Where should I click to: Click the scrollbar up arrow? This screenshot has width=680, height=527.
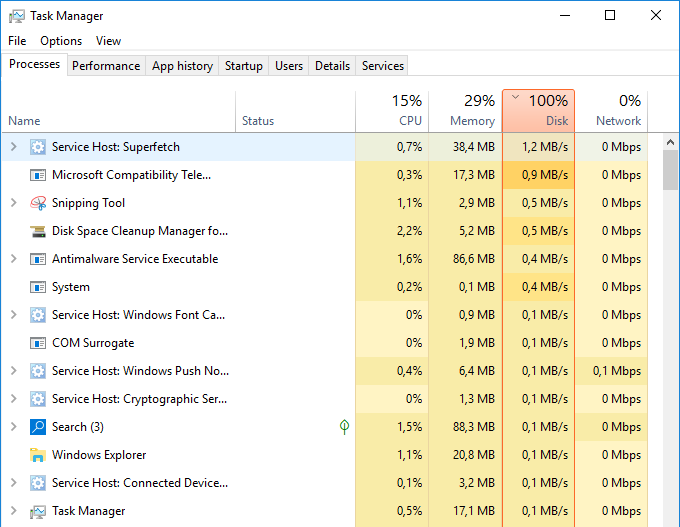[x=670, y=142]
